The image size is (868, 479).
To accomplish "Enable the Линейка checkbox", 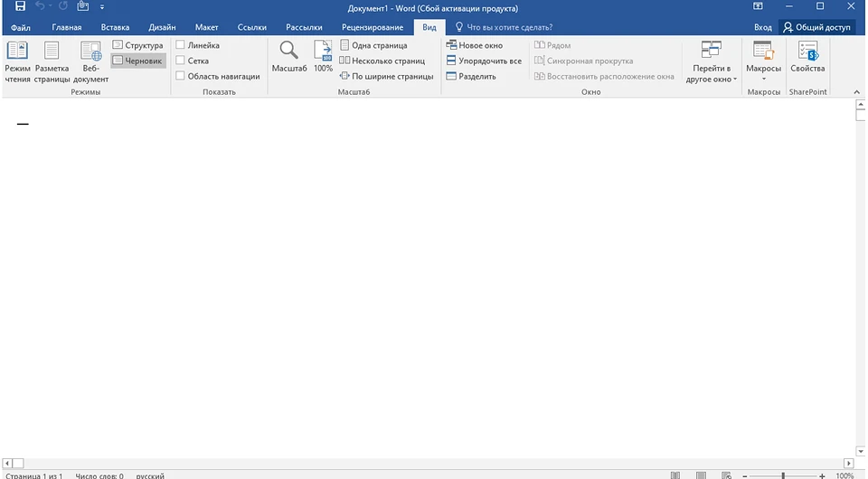I will 181,45.
